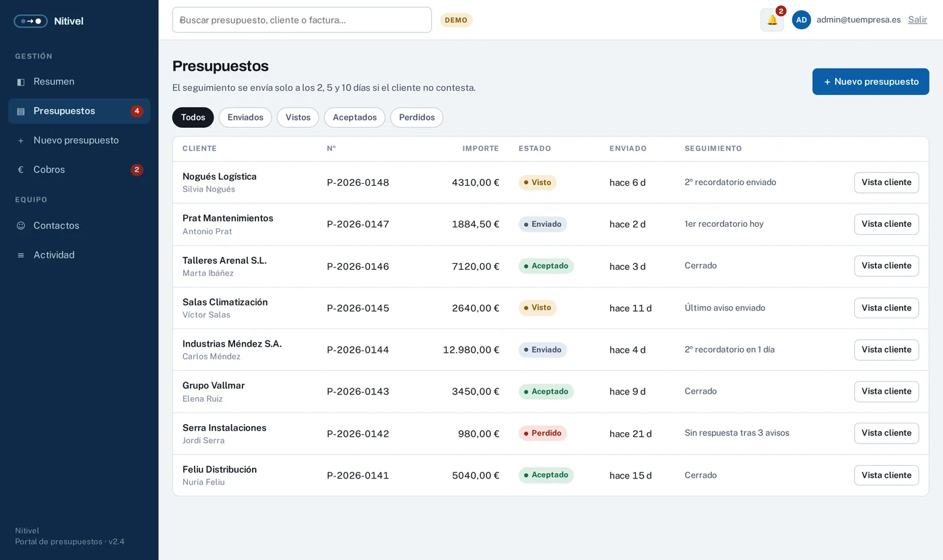Open Contactos page
This screenshot has height=560, width=943.
pos(79,225)
